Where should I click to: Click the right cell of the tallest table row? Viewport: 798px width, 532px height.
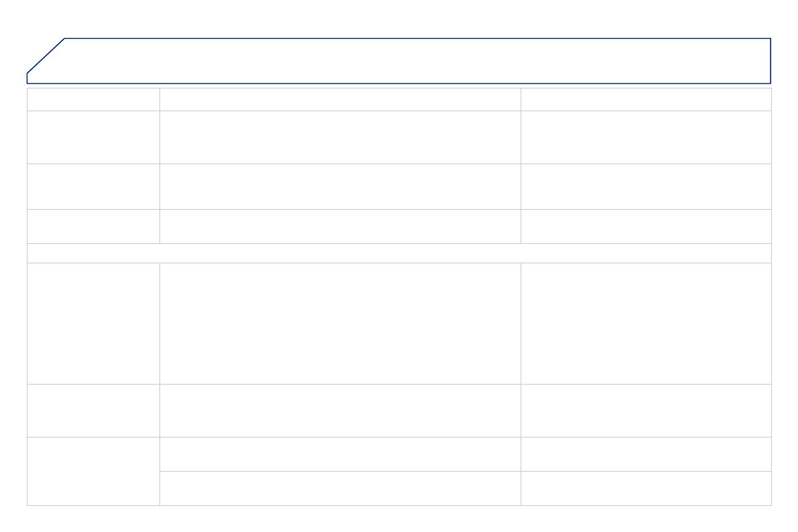coord(646,323)
